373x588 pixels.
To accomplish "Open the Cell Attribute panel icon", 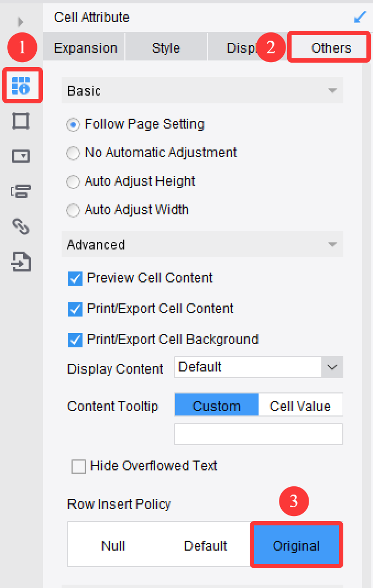I will pos(22,86).
